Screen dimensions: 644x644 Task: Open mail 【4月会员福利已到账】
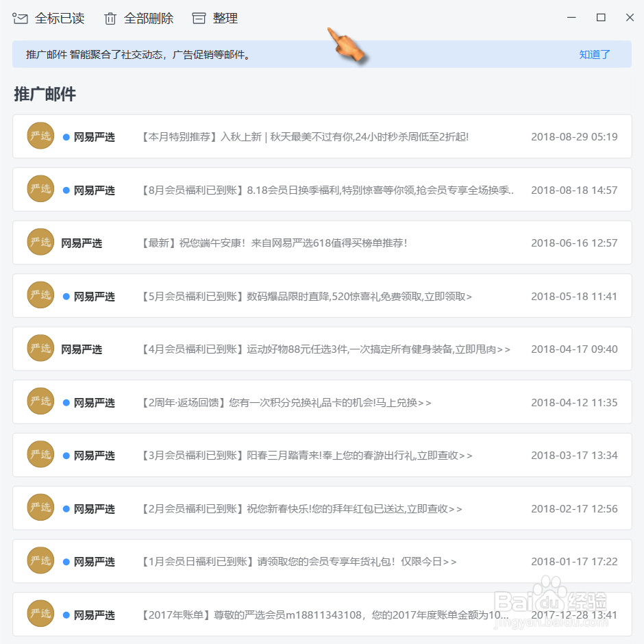coord(322,349)
